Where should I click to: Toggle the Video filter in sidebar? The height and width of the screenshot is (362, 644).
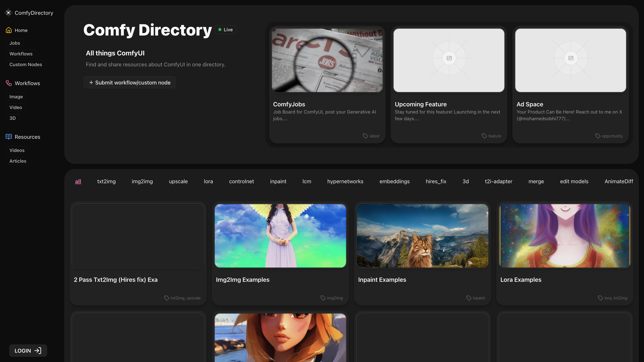(15, 107)
